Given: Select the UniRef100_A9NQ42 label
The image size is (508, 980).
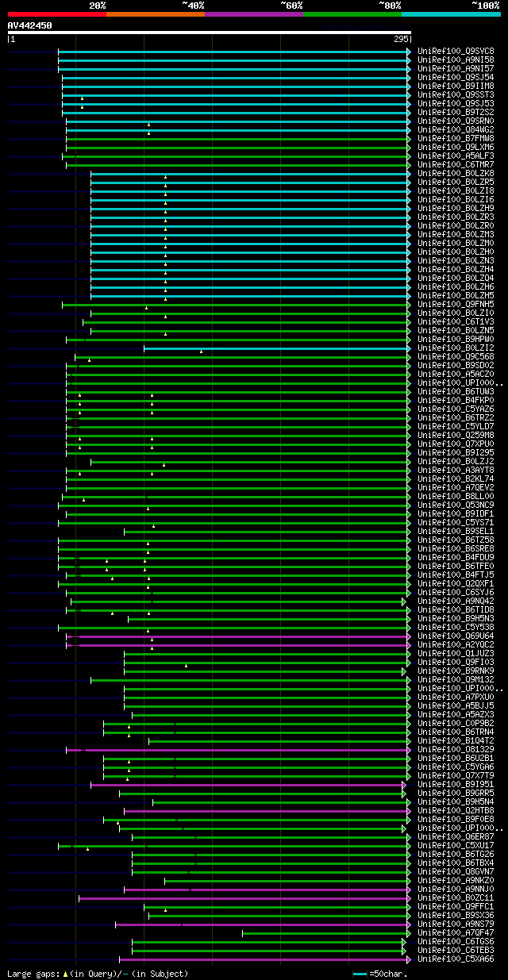Looking at the screenshot, I should (x=456, y=601).
